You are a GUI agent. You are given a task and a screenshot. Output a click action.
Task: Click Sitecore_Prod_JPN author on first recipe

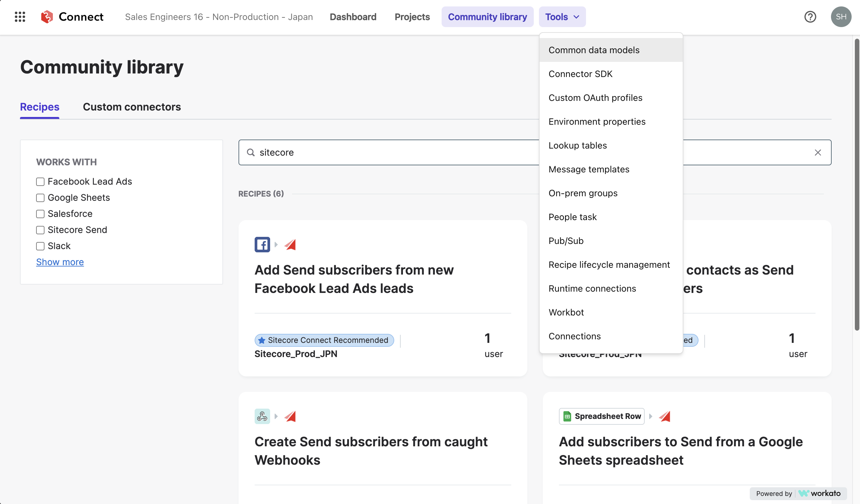point(296,354)
